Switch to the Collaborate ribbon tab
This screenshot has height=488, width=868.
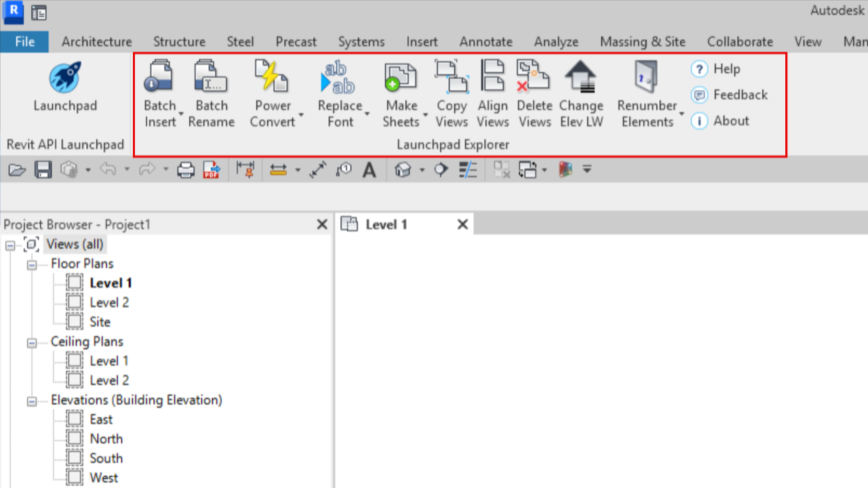click(740, 41)
